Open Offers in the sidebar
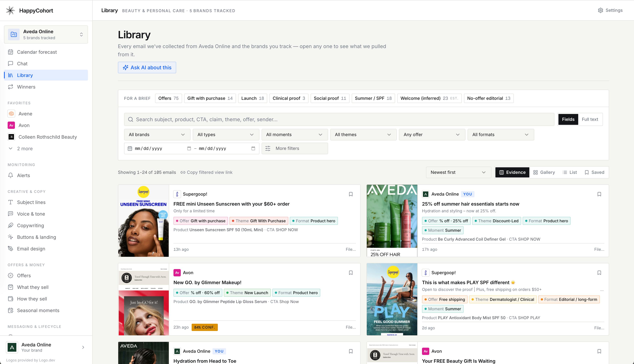 [x=46, y=275]
